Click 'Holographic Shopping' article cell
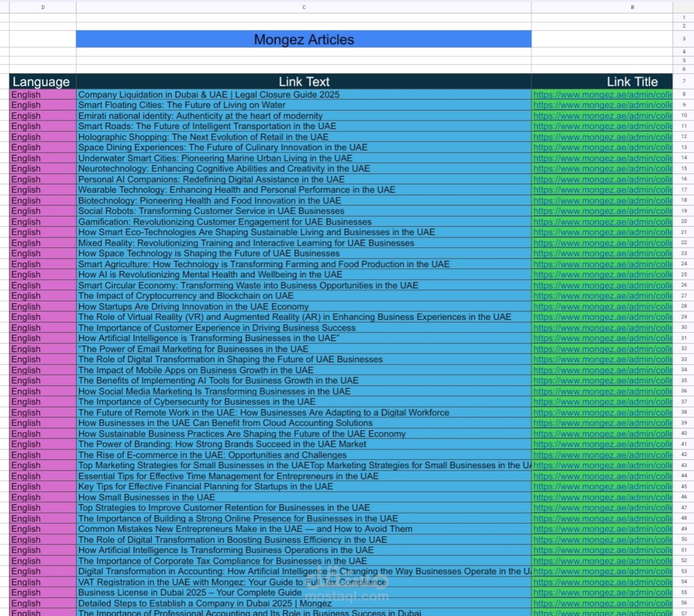The height and width of the screenshot is (616, 694). (304, 137)
